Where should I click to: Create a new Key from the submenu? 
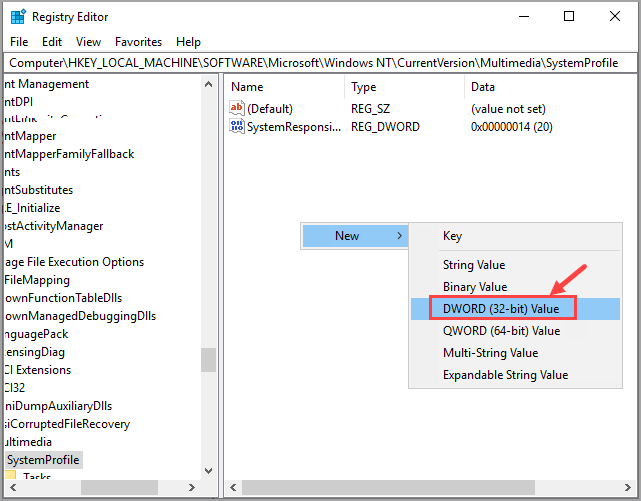[x=515, y=236]
